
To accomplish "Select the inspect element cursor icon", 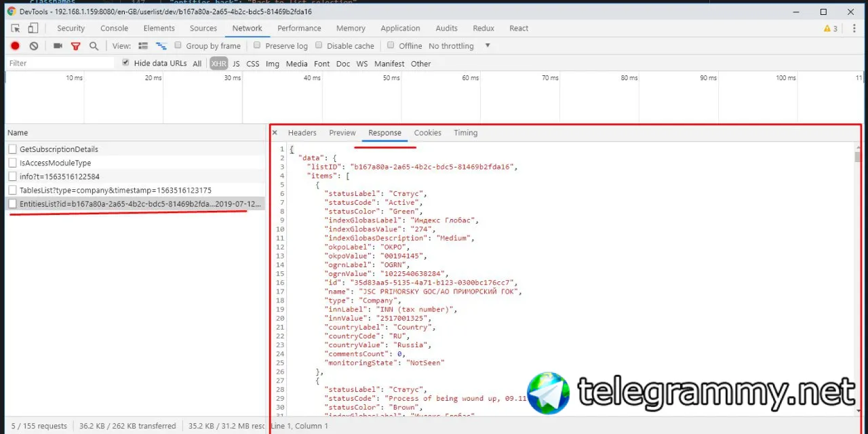I will (16, 28).
